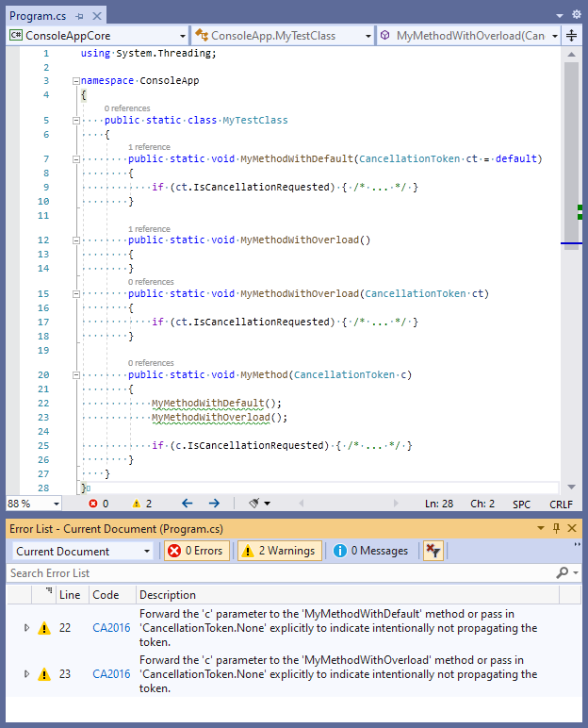Sort by the Code column header
Image resolution: width=588 pixels, height=728 pixels.
[x=112, y=595]
